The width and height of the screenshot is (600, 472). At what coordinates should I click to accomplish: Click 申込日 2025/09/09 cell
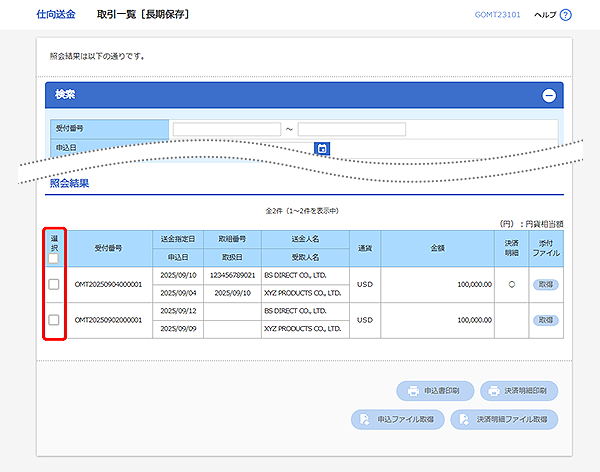(x=178, y=329)
